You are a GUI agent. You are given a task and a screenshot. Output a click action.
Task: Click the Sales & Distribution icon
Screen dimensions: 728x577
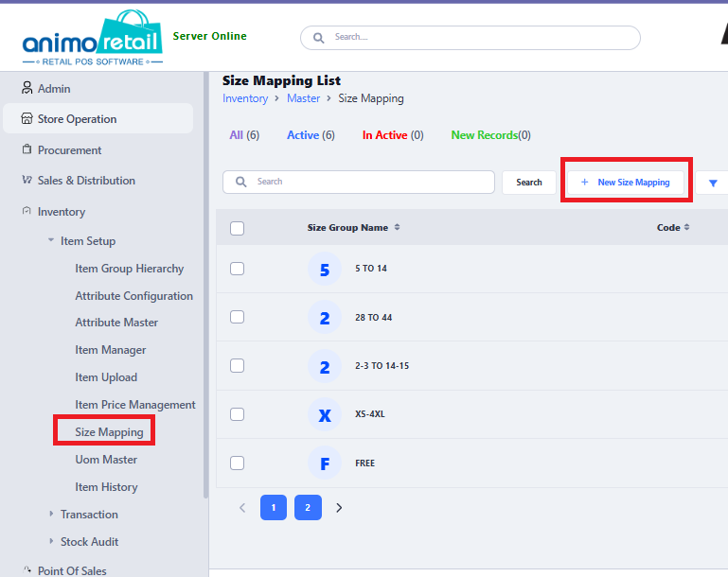pyautogui.click(x=27, y=180)
